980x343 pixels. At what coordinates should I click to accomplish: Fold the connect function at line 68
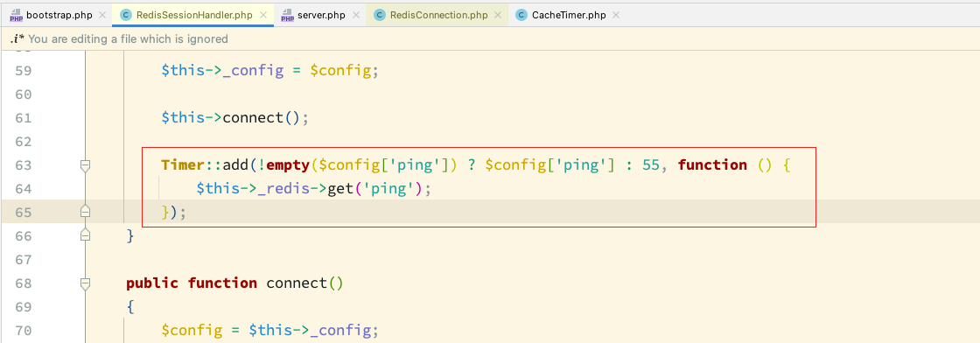click(86, 283)
